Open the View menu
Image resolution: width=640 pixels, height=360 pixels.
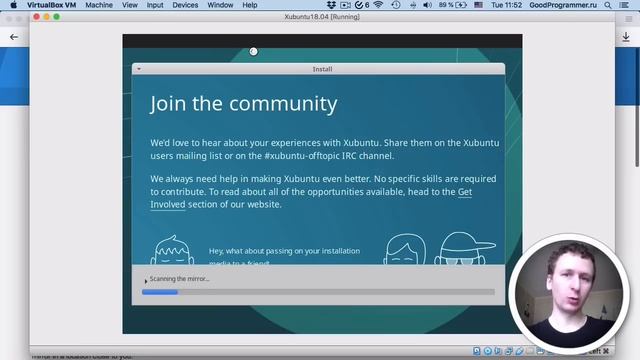[x=129, y=5]
